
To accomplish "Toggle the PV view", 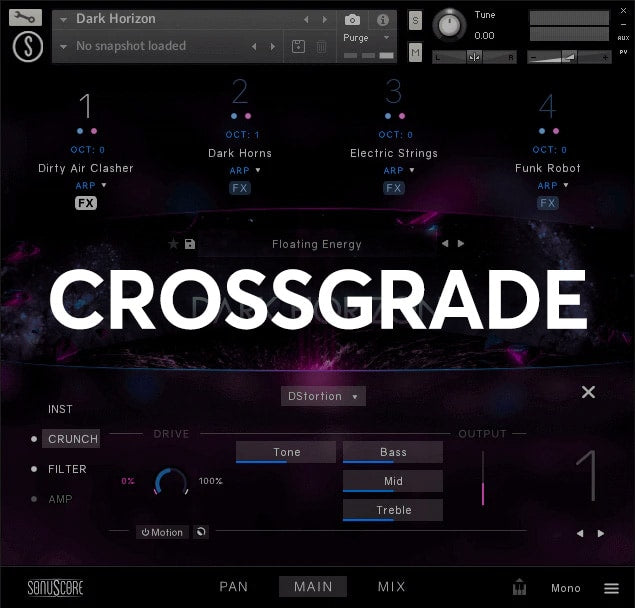I will tap(624, 52).
